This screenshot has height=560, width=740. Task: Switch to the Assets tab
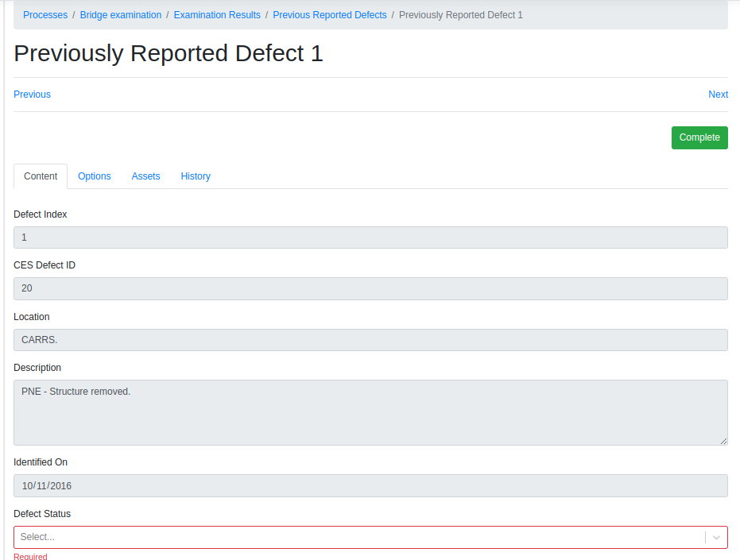pos(146,176)
